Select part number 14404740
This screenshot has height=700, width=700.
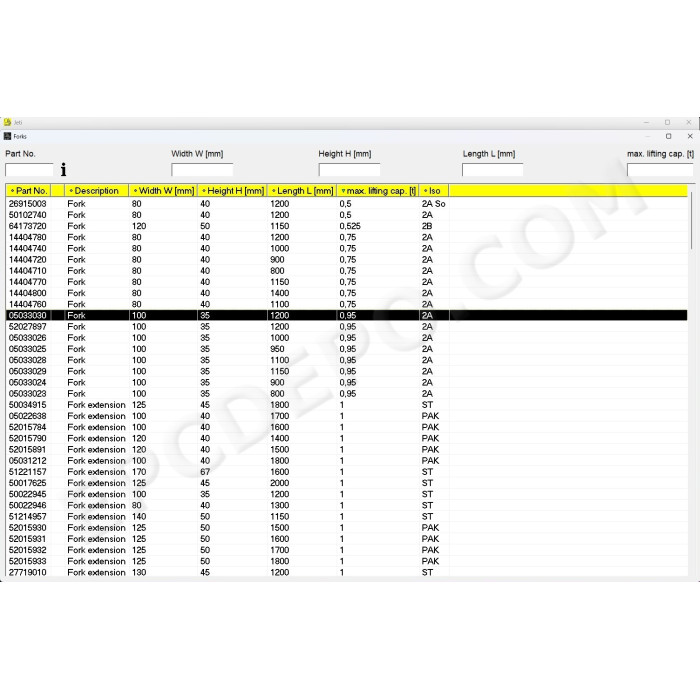click(x=28, y=248)
